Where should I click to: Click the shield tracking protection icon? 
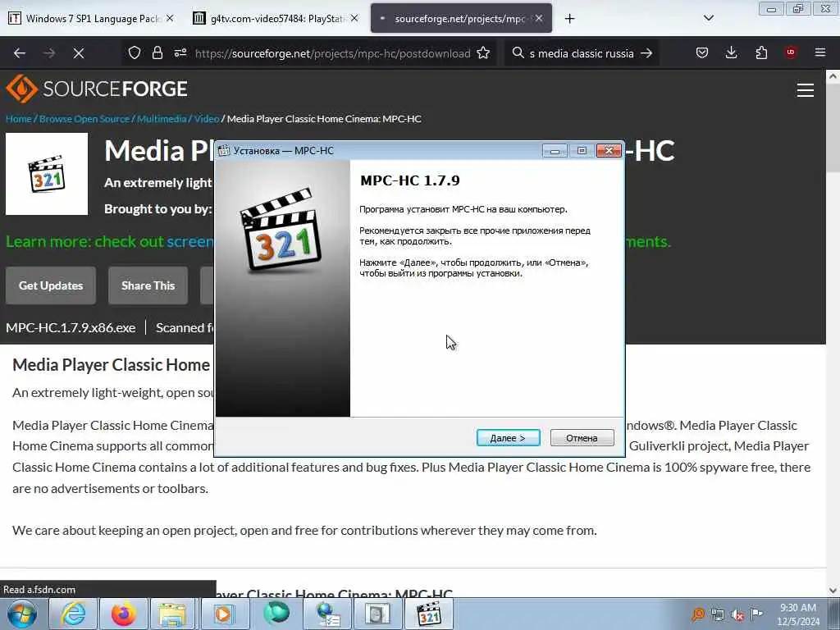click(135, 53)
